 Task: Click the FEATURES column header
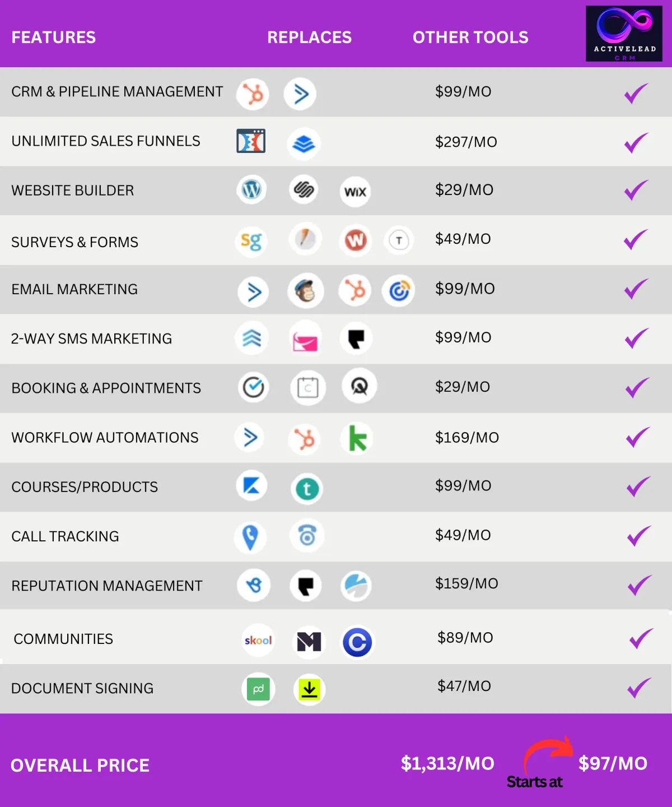(x=54, y=38)
